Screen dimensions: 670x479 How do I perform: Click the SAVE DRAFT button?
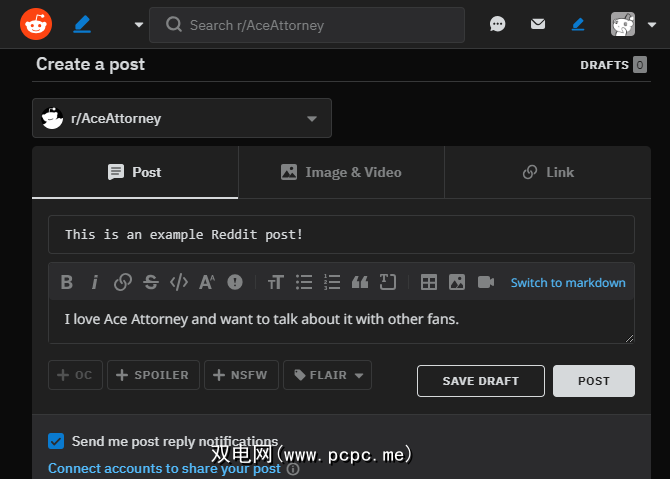[x=481, y=381]
